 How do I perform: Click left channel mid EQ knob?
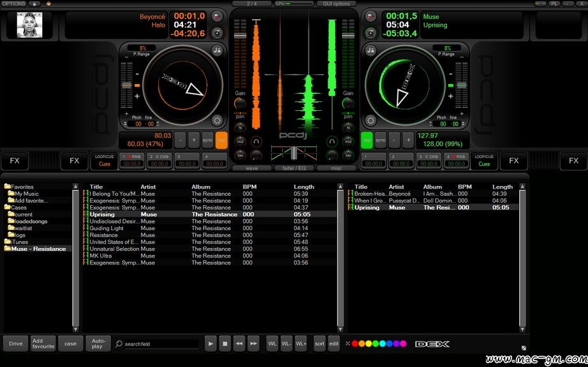[x=240, y=141]
